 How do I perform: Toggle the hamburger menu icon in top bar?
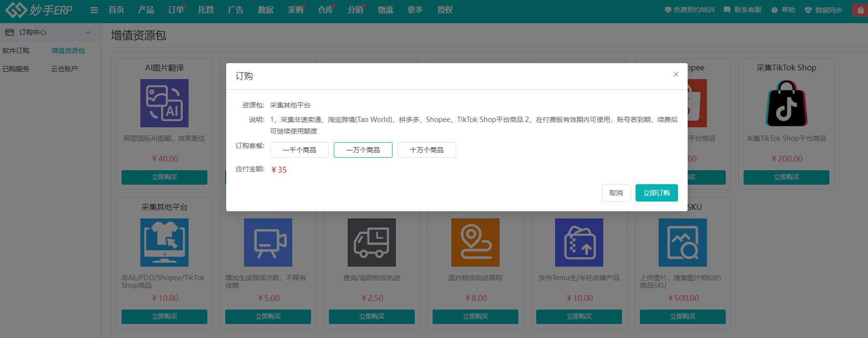pyautogui.click(x=94, y=10)
